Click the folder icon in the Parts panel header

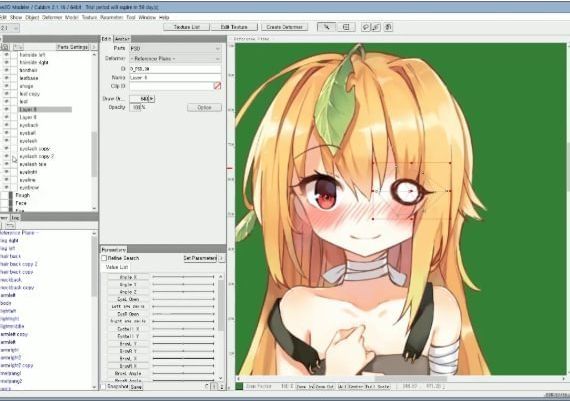click(x=18, y=47)
